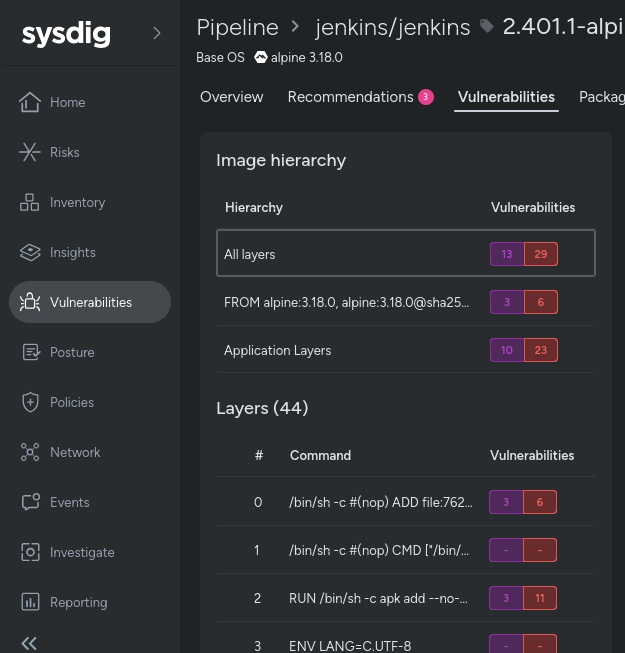Select the Application Layers row

coord(406,350)
